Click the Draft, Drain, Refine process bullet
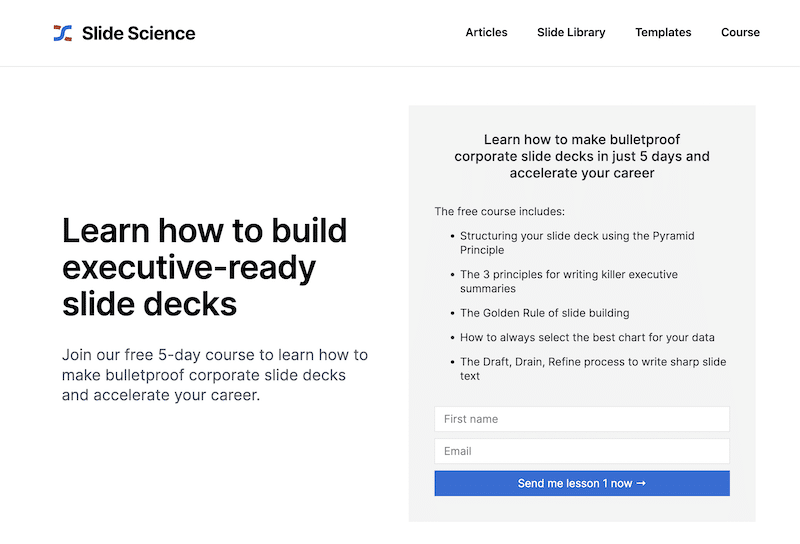Viewport: 800px width, 544px height. pyautogui.click(x=593, y=368)
